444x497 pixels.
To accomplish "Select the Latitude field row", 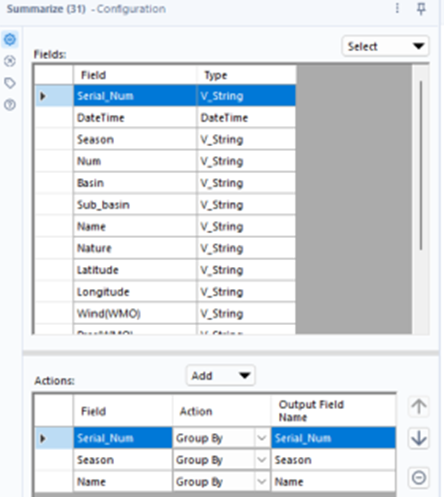I will (x=165, y=270).
